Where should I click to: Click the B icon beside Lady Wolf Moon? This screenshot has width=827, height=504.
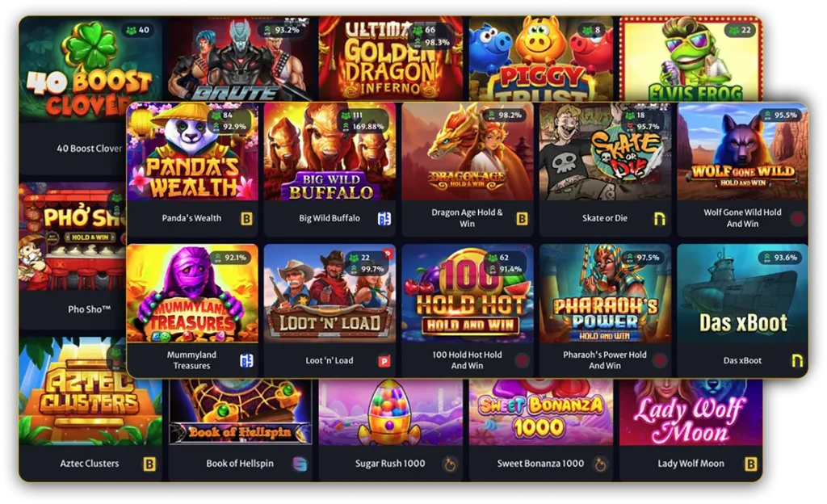pos(750,464)
